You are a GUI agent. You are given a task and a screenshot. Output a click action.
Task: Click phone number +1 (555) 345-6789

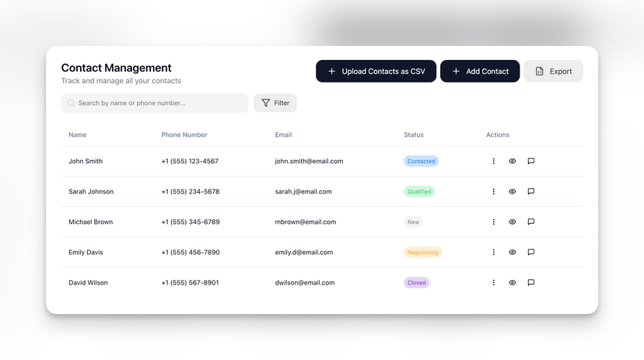click(190, 222)
